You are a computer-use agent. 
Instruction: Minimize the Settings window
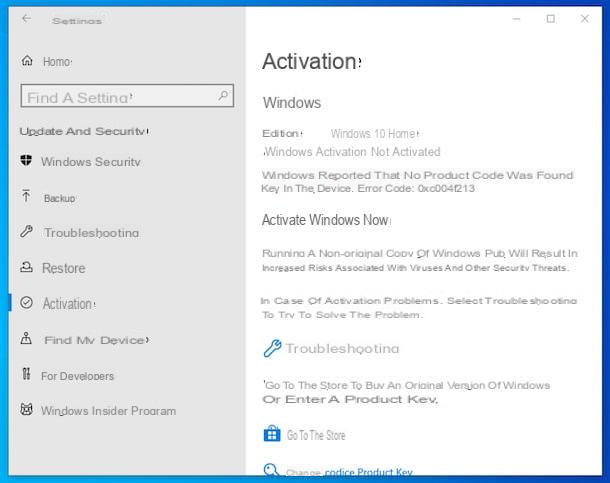(x=516, y=19)
